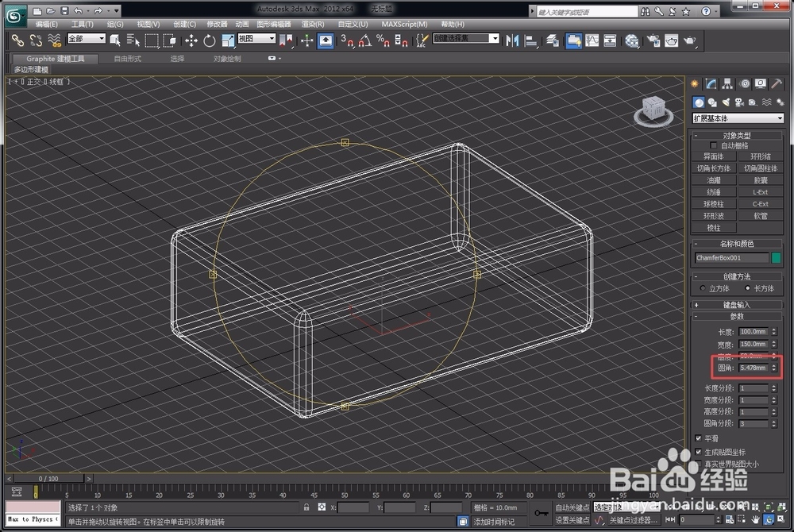
Task: Switch to the Hierarchy panel tab
Action: (x=727, y=84)
